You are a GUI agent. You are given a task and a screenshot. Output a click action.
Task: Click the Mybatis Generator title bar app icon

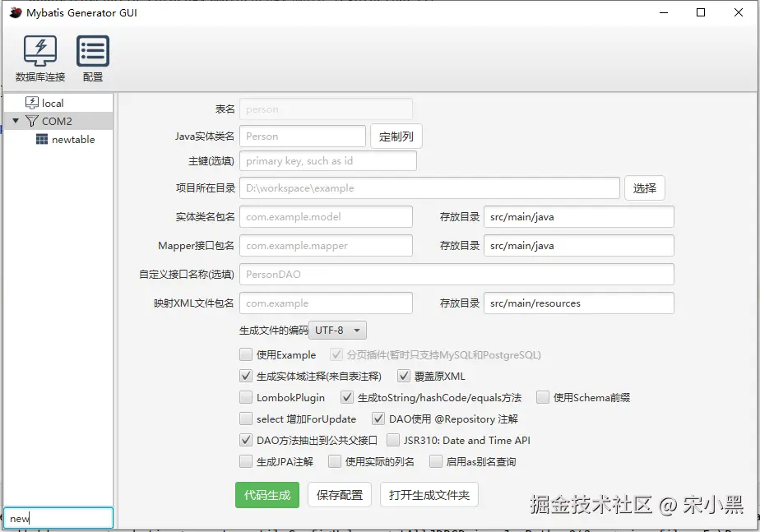16,12
